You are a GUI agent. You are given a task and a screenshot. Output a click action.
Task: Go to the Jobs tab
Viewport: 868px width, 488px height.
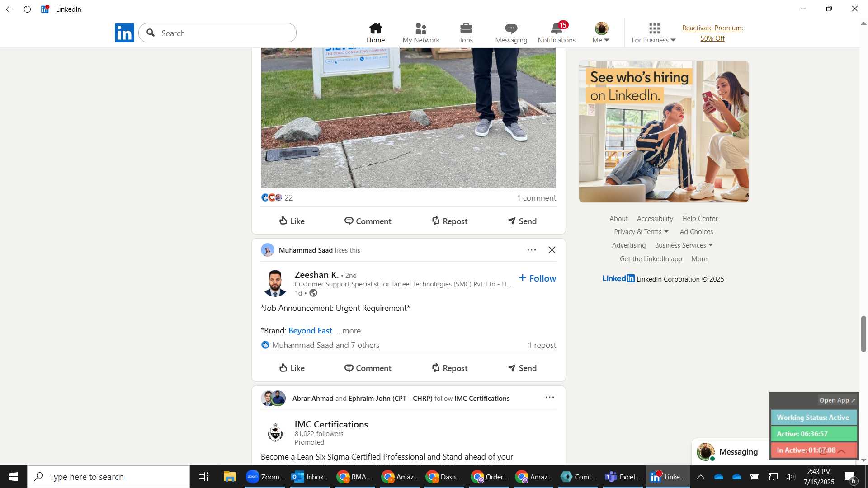[x=466, y=33]
